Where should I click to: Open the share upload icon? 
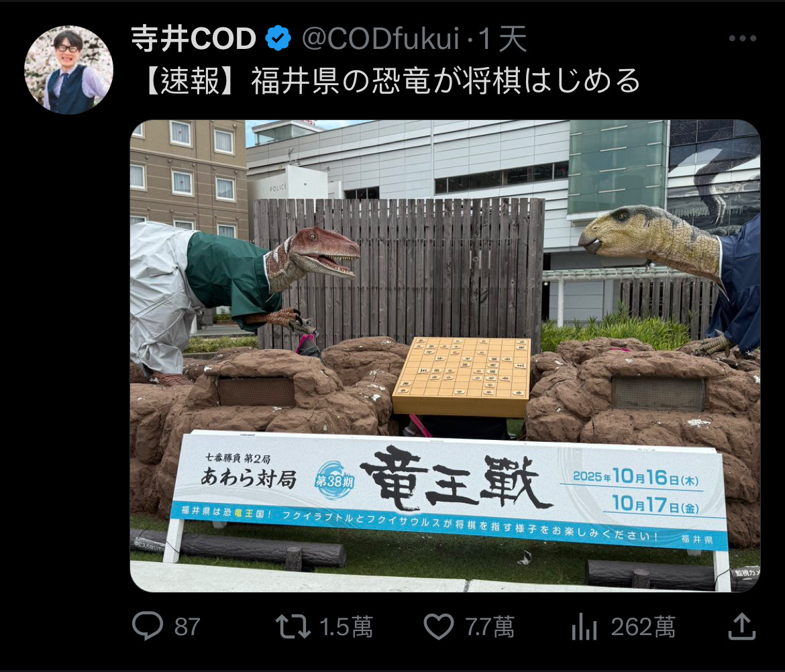[x=741, y=626]
